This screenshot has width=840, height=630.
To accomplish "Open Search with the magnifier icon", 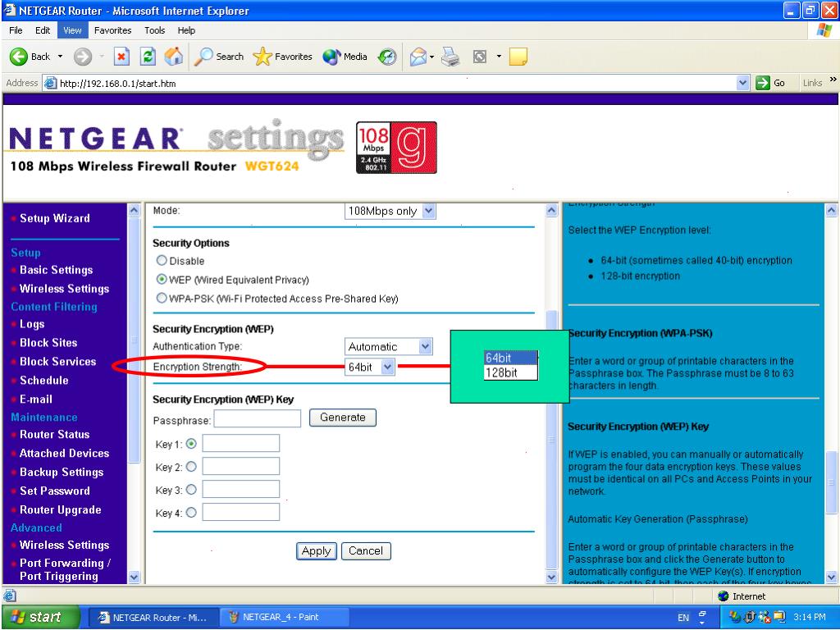I will (x=203, y=57).
